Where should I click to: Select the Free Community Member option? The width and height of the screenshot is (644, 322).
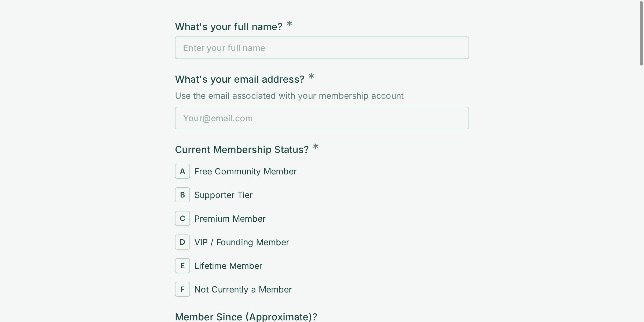click(245, 171)
